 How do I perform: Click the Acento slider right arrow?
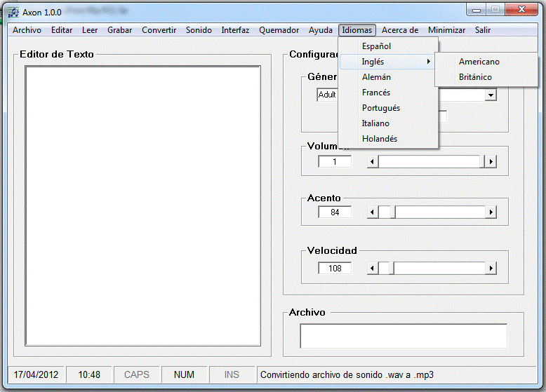pyautogui.click(x=491, y=212)
